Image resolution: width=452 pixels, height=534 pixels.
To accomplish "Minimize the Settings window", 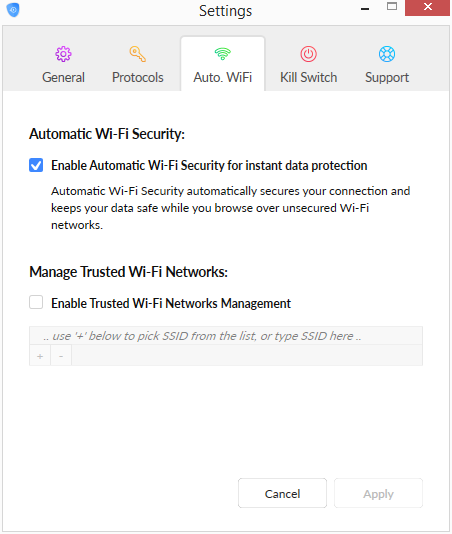I will click(x=365, y=8).
